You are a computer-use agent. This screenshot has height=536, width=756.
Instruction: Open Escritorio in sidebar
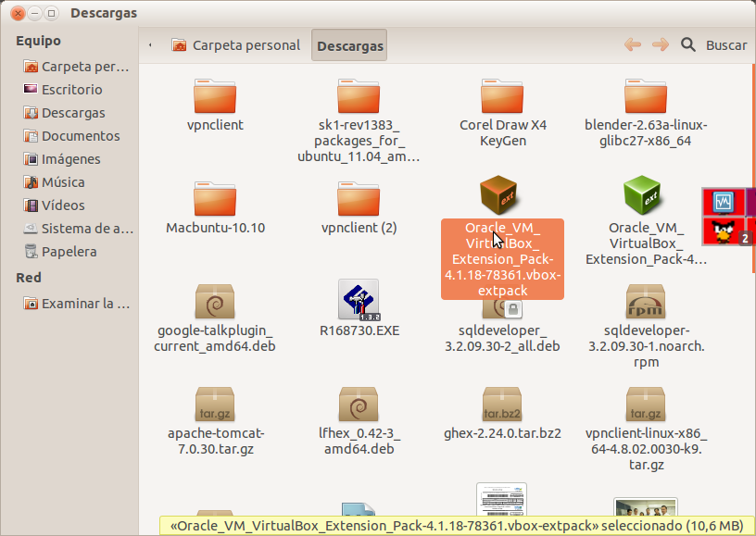tap(64, 90)
